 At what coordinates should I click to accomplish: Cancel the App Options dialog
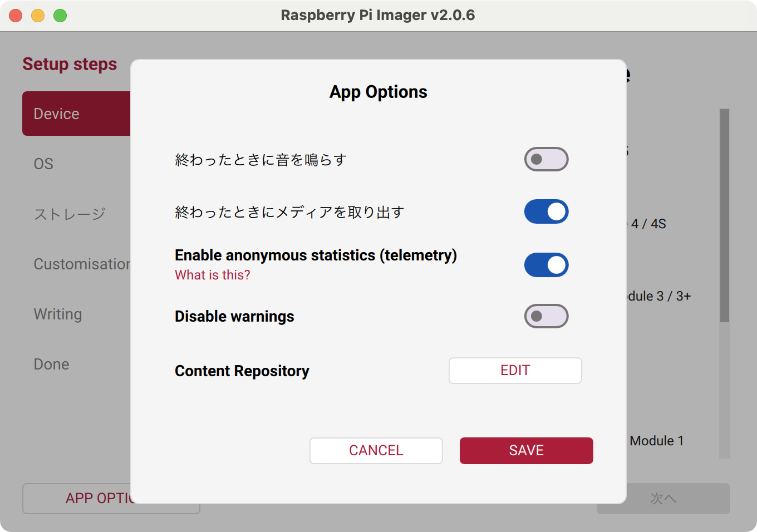376,451
